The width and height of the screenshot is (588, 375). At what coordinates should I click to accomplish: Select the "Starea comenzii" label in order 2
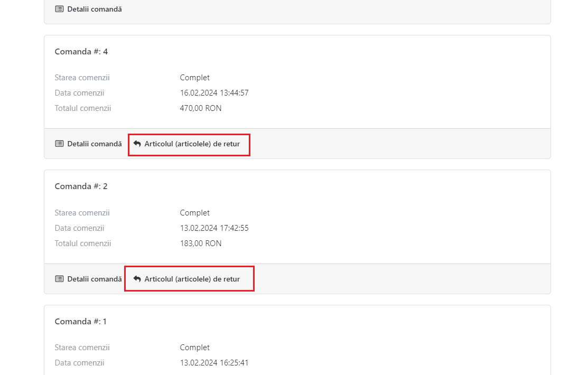[x=82, y=213]
